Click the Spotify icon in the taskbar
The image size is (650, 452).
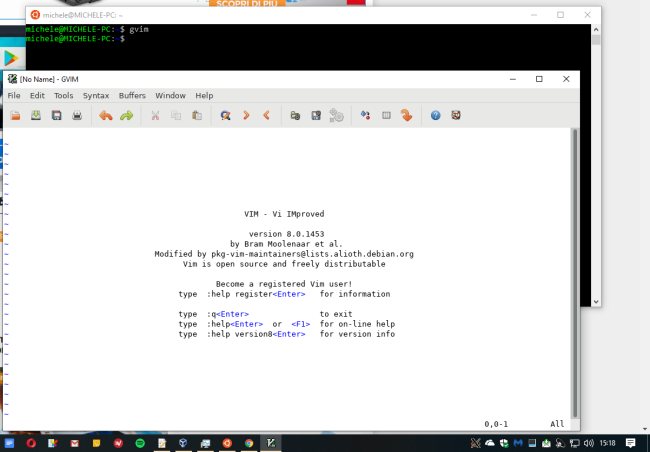click(140, 443)
